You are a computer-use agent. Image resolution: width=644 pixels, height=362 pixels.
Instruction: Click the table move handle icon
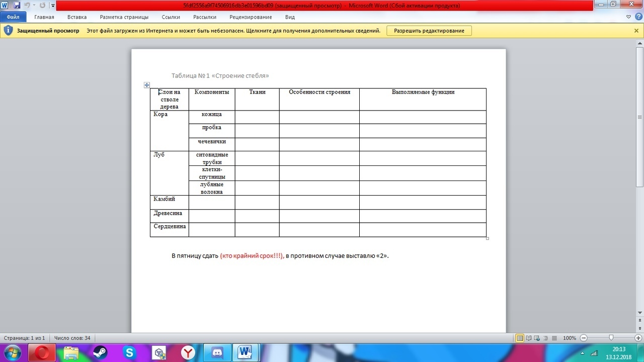coord(147,85)
